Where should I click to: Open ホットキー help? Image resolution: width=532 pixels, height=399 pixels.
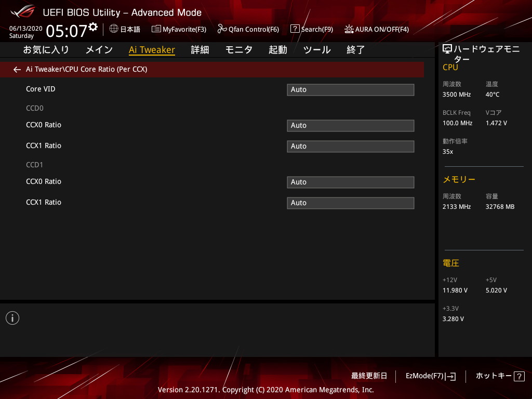[x=500, y=376]
